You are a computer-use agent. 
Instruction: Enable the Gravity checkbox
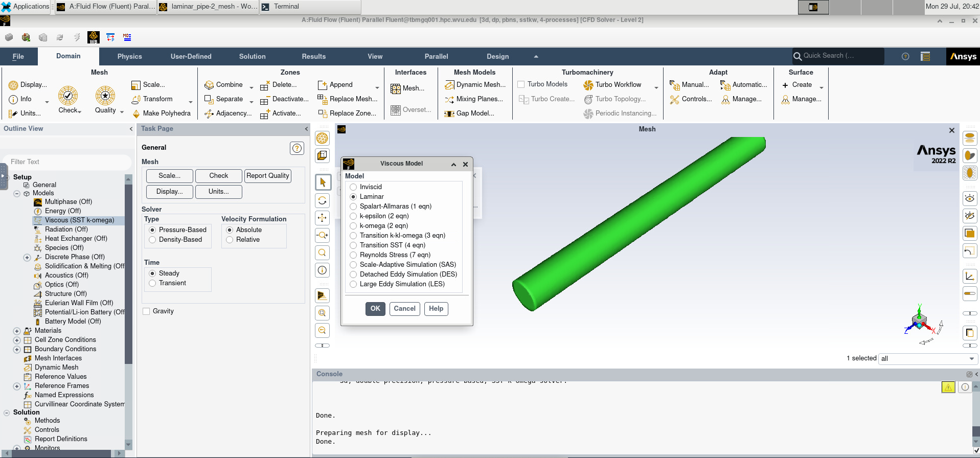[x=147, y=311]
